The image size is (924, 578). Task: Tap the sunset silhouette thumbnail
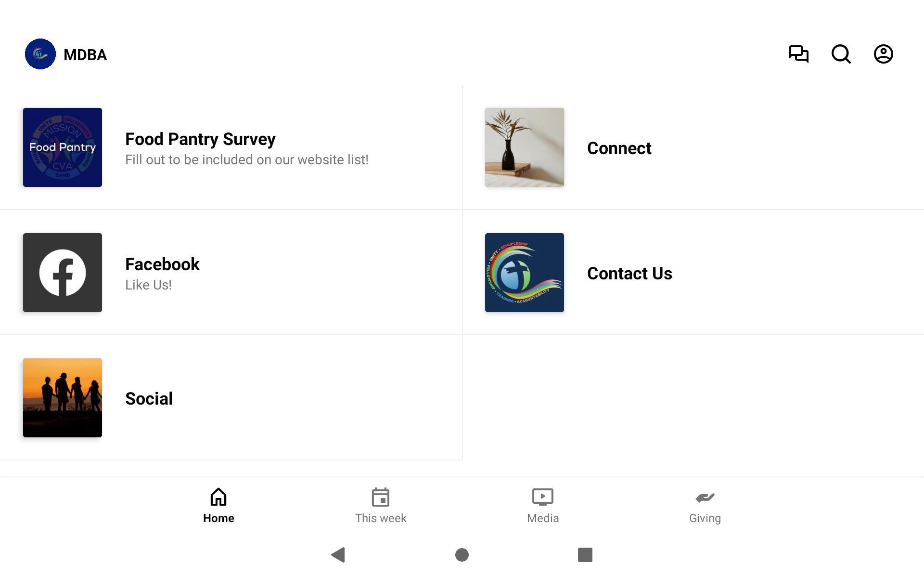click(63, 398)
